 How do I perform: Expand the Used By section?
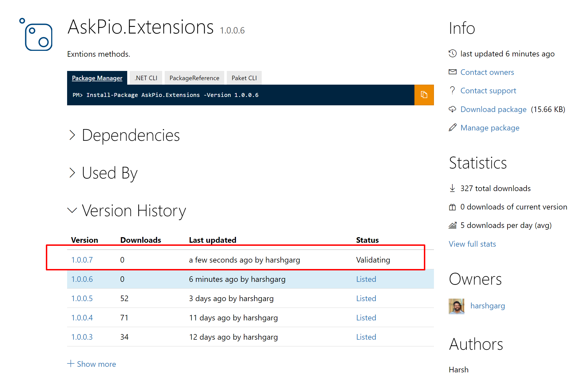pos(72,173)
